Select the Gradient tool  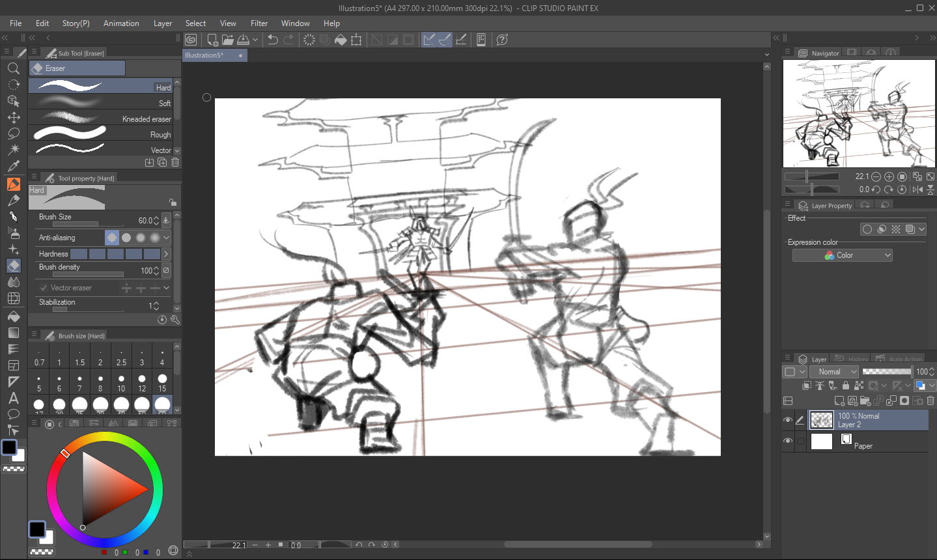click(x=13, y=333)
